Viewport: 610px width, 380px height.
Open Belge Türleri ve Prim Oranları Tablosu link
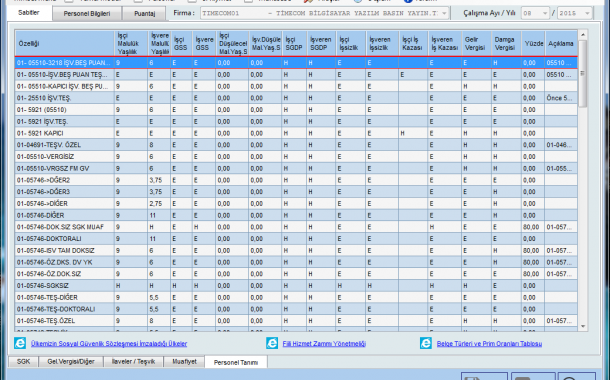pyautogui.click(x=489, y=344)
